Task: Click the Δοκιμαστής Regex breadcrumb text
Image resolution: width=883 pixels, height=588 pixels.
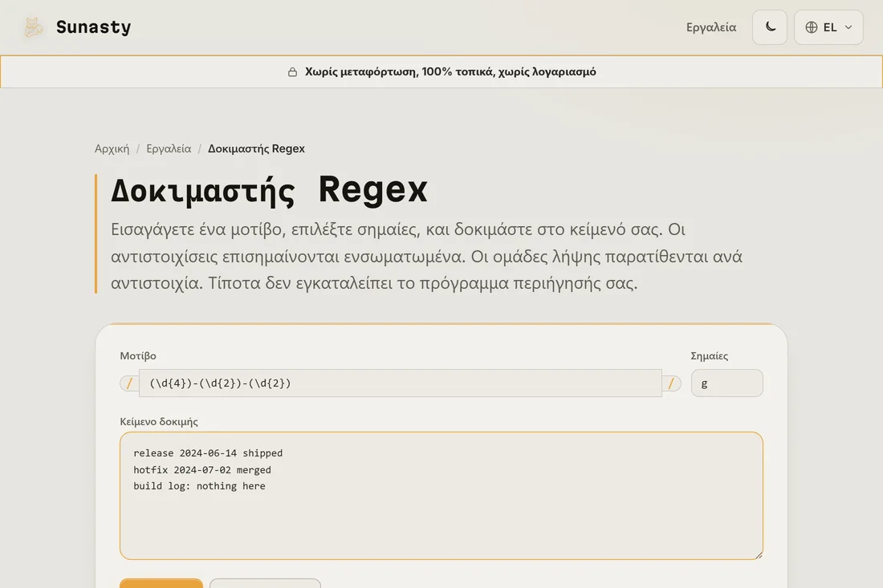Action: coord(256,148)
